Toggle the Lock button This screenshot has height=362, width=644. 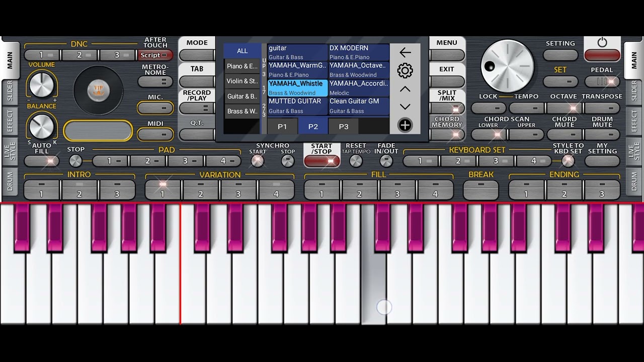click(489, 108)
